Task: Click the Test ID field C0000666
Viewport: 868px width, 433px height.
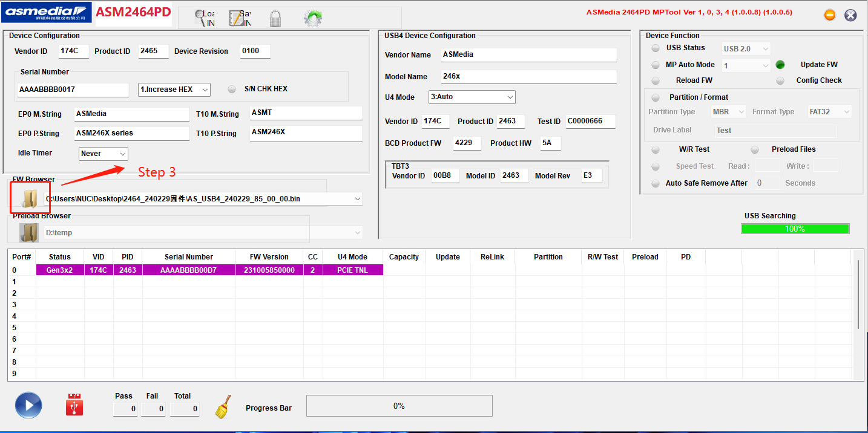Action: click(x=591, y=121)
